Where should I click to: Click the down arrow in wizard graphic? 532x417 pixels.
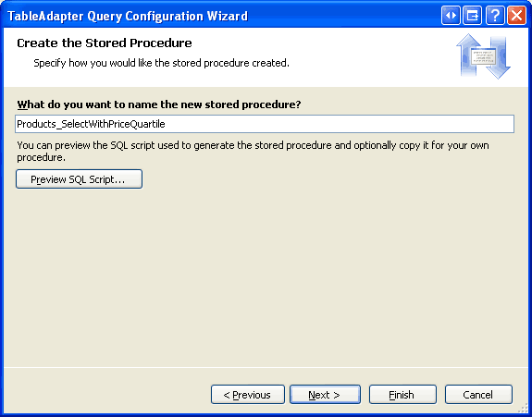point(498,59)
